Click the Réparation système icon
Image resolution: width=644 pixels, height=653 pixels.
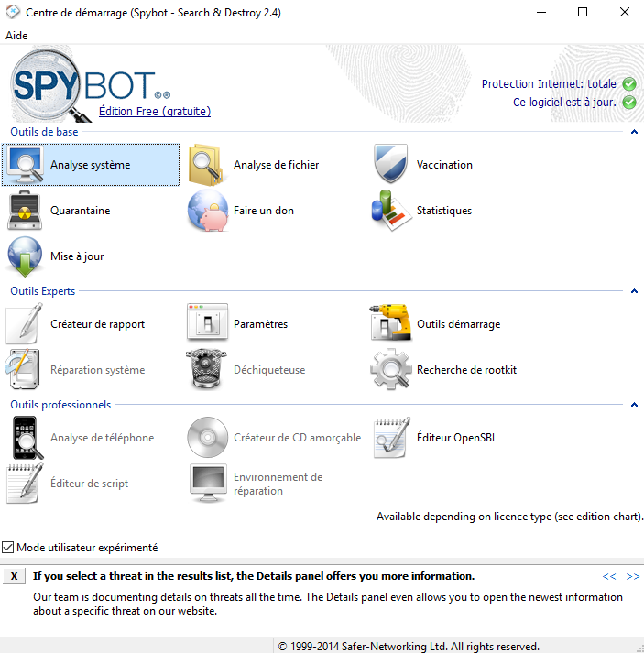coord(23,369)
